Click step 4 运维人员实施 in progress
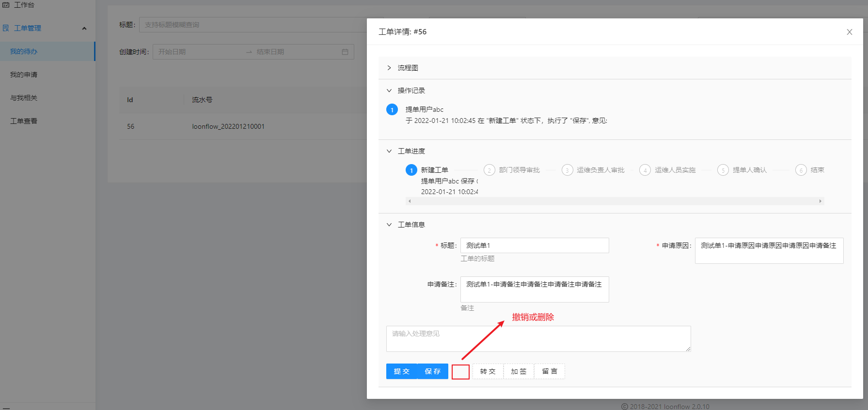The width and height of the screenshot is (868, 410). tap(668, 170)
